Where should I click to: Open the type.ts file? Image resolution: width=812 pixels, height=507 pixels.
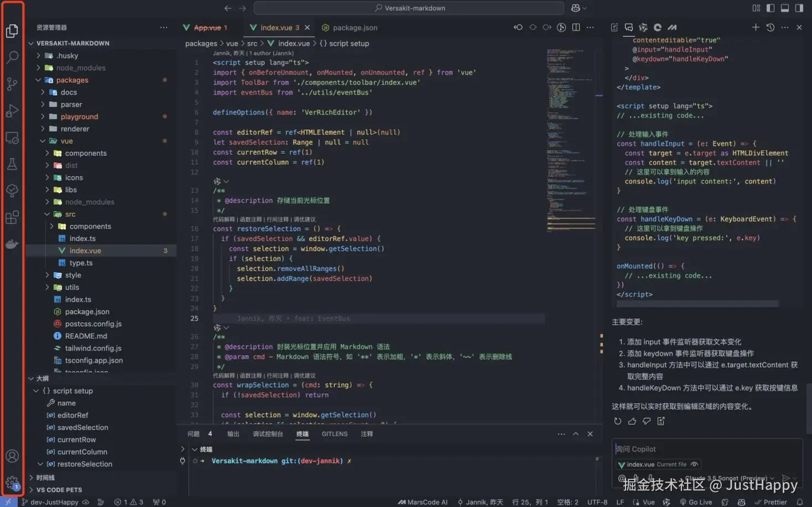tap(101, 263)
